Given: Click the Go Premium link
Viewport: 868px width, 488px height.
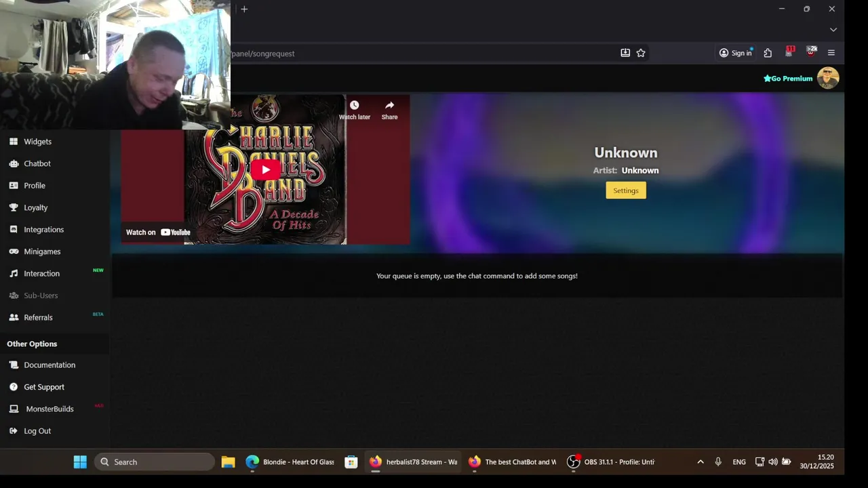Looking at the screenshot, I should [788, 79].
